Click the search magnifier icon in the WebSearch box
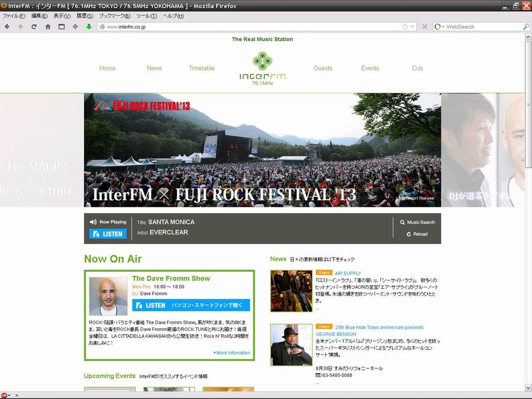Viewport: 532px width, 399px height. click(x=526, y=26)
